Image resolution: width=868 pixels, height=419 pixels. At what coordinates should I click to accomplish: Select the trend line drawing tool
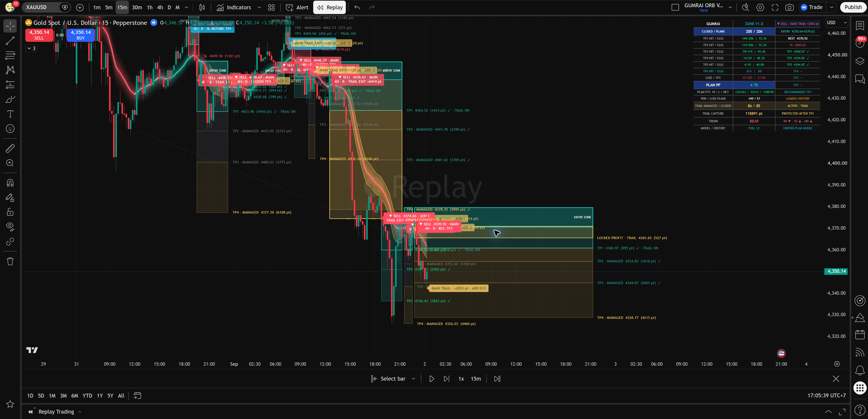pos(10,41)
